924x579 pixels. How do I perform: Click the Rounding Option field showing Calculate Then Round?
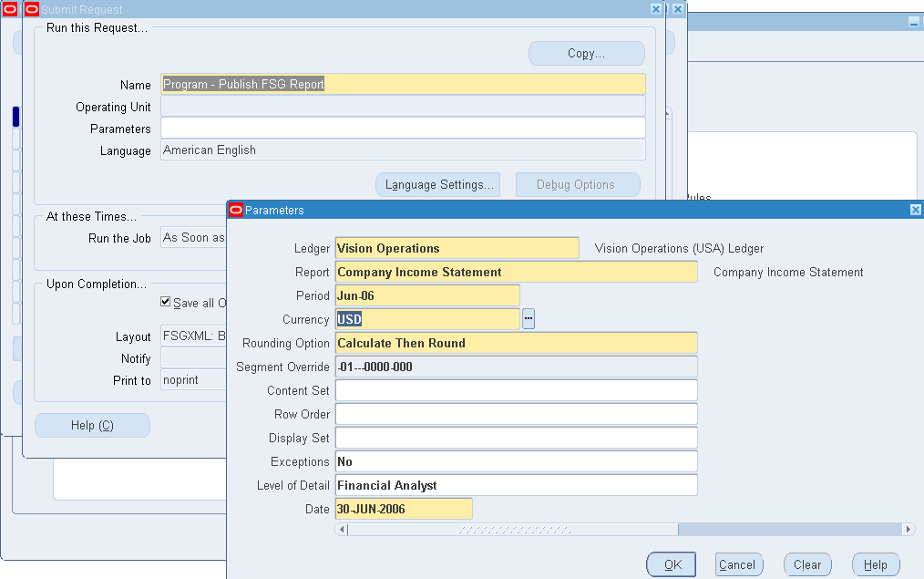[x=516, y=343]
